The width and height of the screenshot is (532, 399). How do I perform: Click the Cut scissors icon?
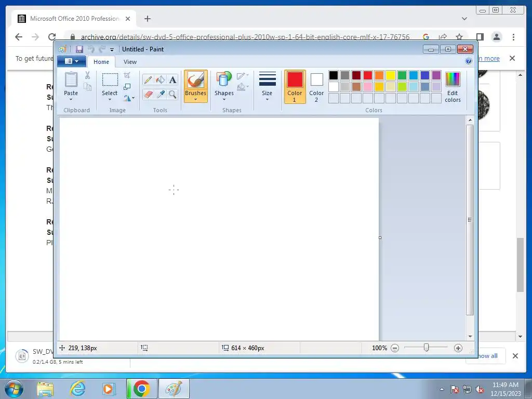pyautogui.click(x=87, y=75)
